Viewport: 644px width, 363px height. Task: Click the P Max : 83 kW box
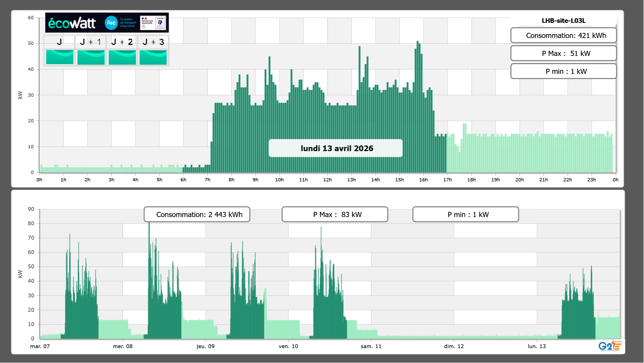pos(335,214)
